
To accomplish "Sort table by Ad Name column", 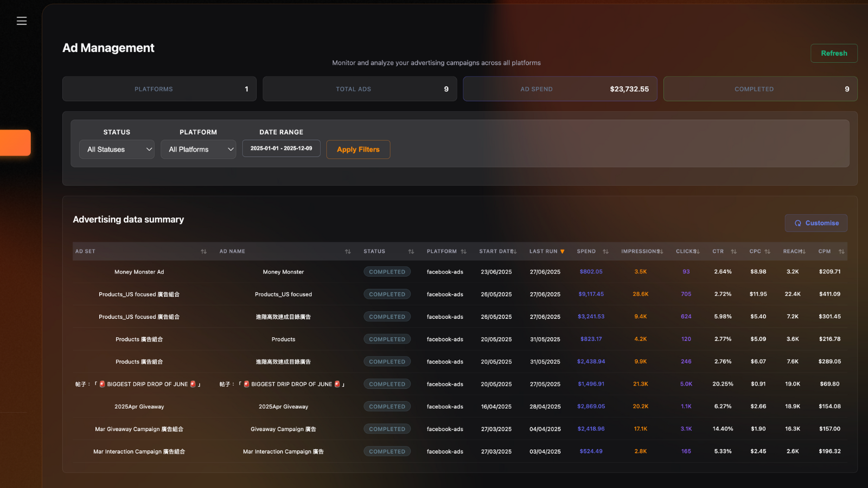I will tap(348, 252).
